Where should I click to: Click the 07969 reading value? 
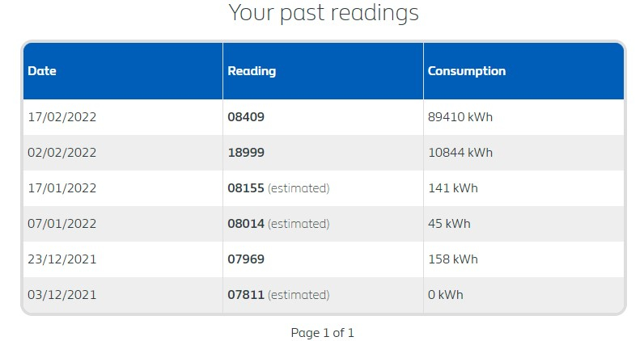click(246, 259)
